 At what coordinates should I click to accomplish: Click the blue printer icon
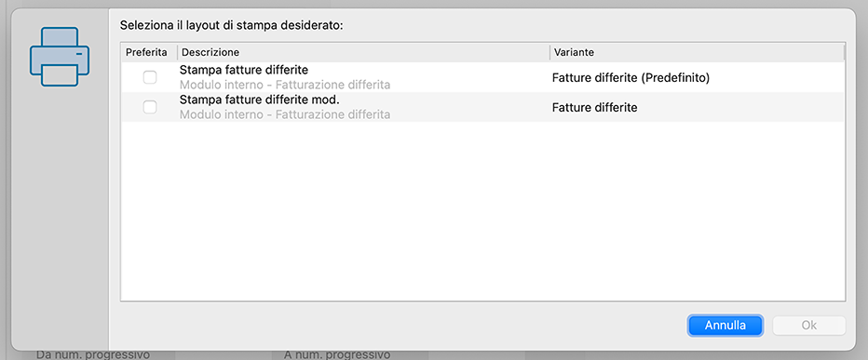click(60, 57)
